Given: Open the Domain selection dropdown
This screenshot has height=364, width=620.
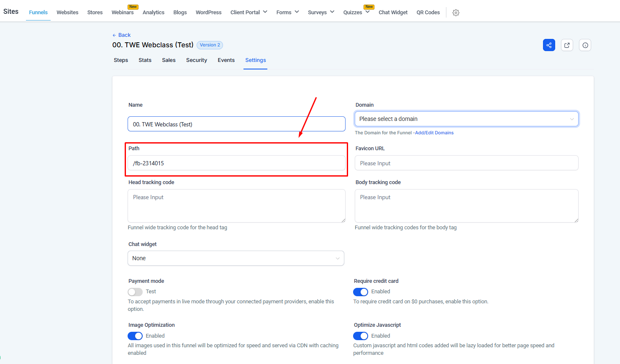Looking at the screenshot, I should 466,119.
